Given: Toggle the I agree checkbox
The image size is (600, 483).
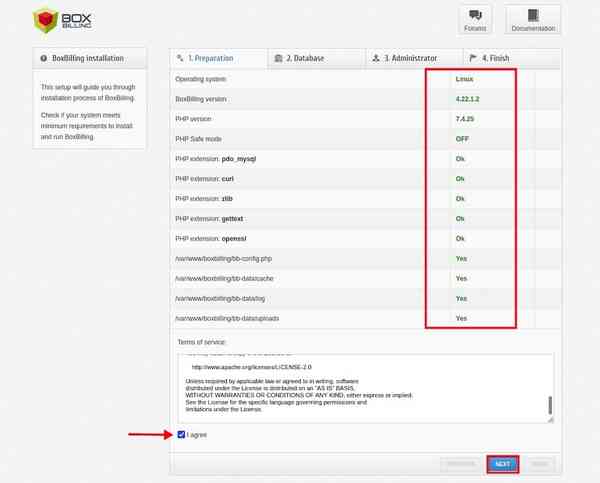Looking at the screenshot, I should click(181, 434).
